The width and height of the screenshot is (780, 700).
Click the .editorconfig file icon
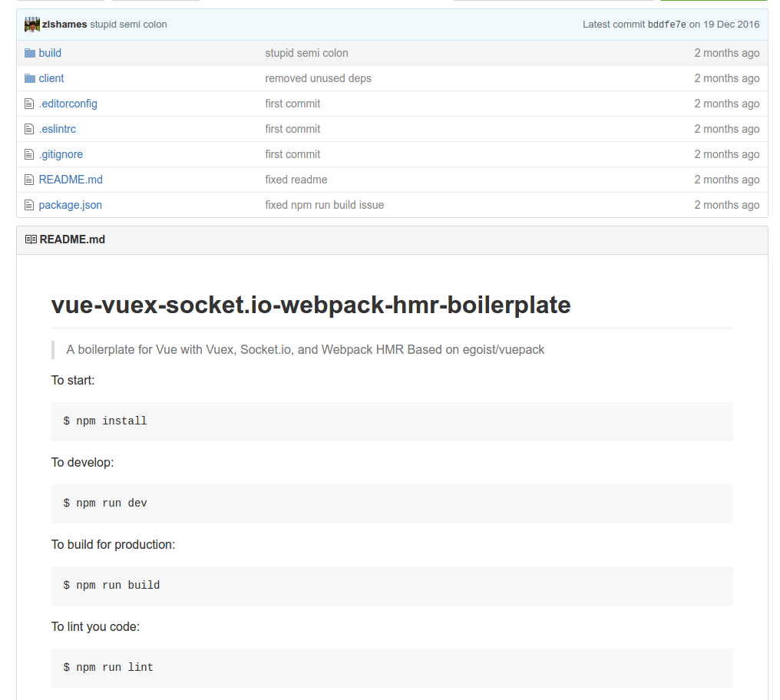tap(30, 104)
